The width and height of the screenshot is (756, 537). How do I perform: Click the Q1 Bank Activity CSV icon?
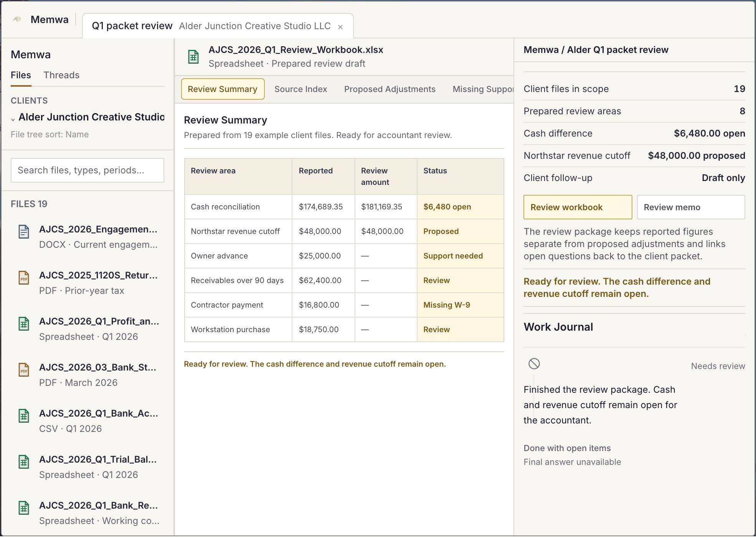(x=24, y=416)
